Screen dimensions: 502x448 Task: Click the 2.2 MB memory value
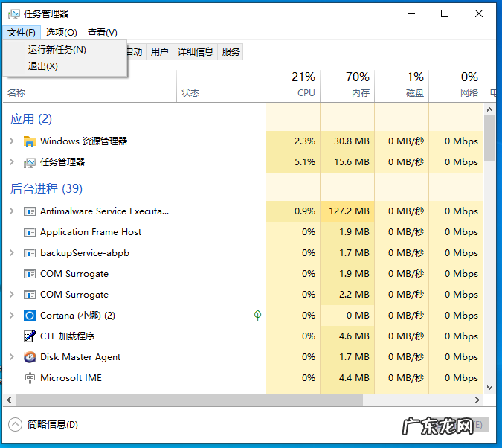click(354, 295)
